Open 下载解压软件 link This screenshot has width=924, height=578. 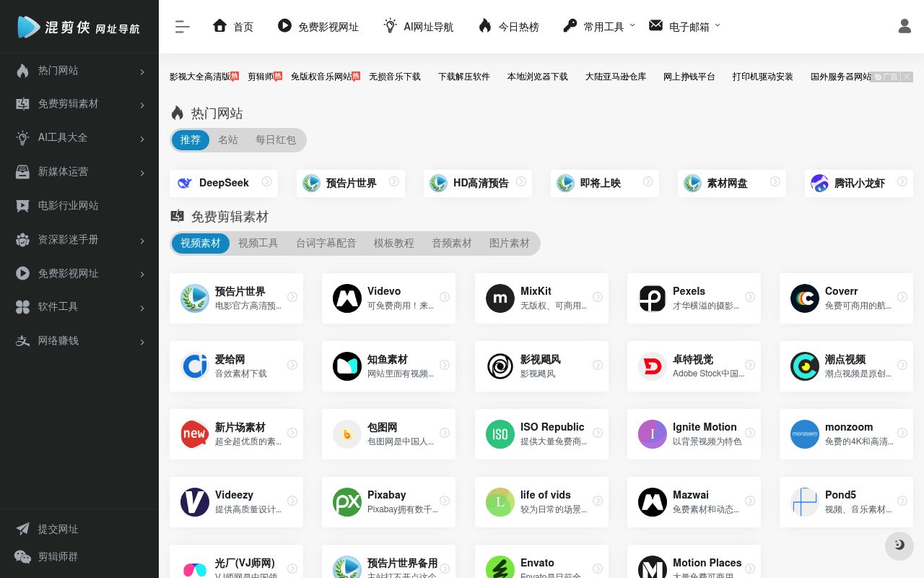[464, 77]
